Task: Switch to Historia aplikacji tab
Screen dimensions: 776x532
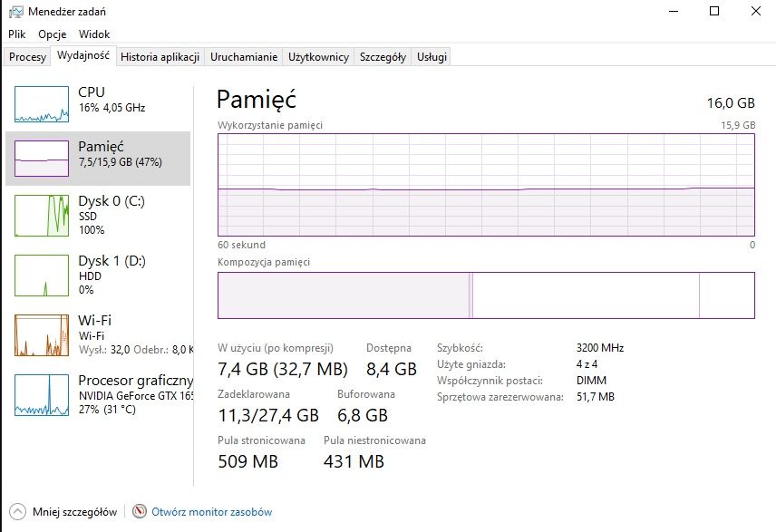Action: click(x=160, y=57)
